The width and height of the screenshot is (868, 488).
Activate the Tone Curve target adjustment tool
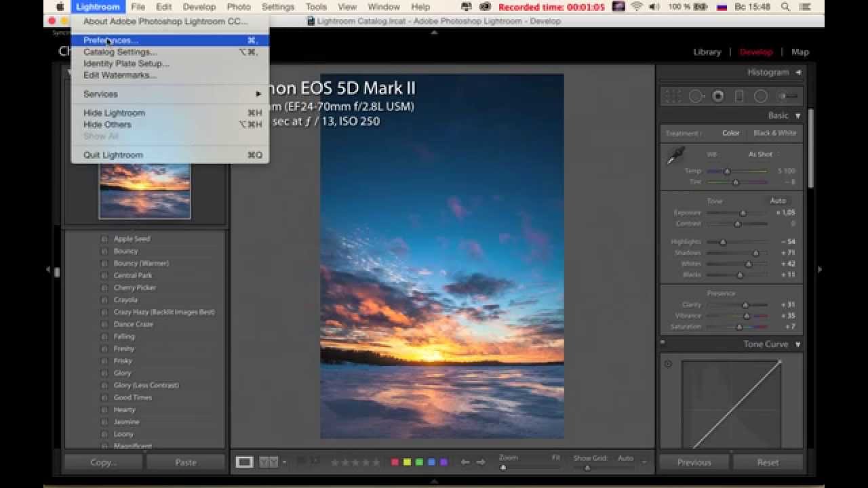[668, 364]
